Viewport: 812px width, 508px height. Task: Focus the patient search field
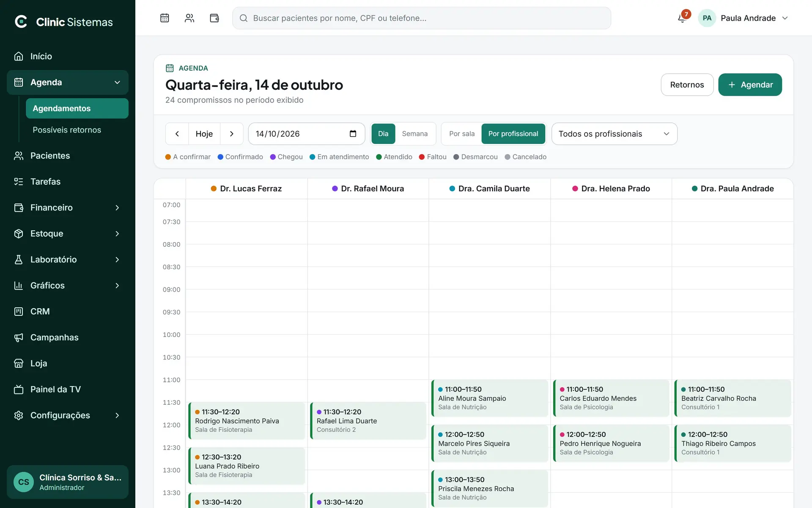422,18
